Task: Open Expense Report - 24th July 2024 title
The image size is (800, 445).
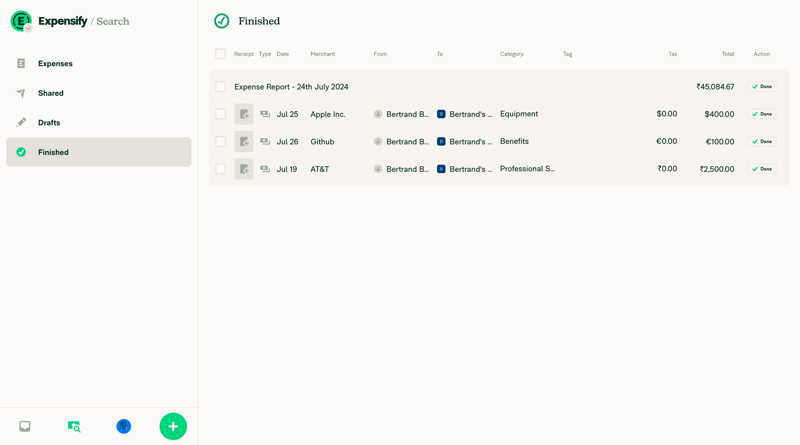Action: tap(291, 87)
